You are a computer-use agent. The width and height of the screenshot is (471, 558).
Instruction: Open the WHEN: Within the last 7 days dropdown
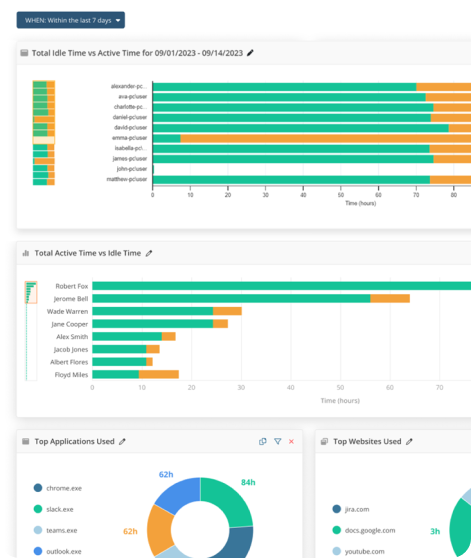70,20
